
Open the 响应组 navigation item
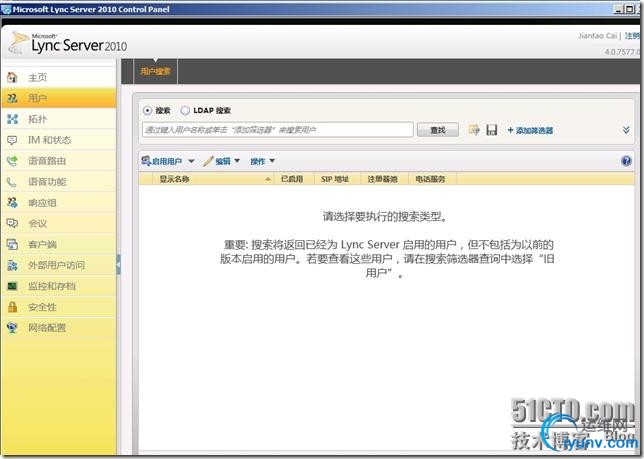(59, 202)
